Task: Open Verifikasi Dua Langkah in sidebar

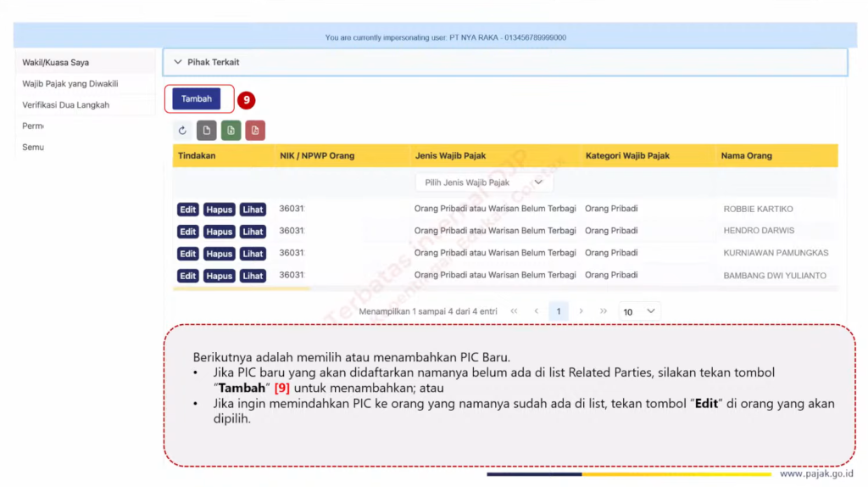Action: [65, 104]
